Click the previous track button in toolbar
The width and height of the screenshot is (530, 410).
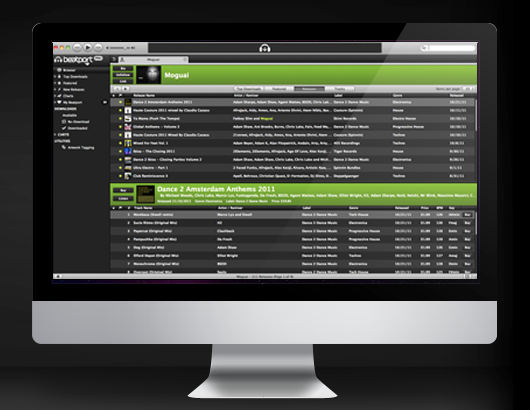pos(77,48)
